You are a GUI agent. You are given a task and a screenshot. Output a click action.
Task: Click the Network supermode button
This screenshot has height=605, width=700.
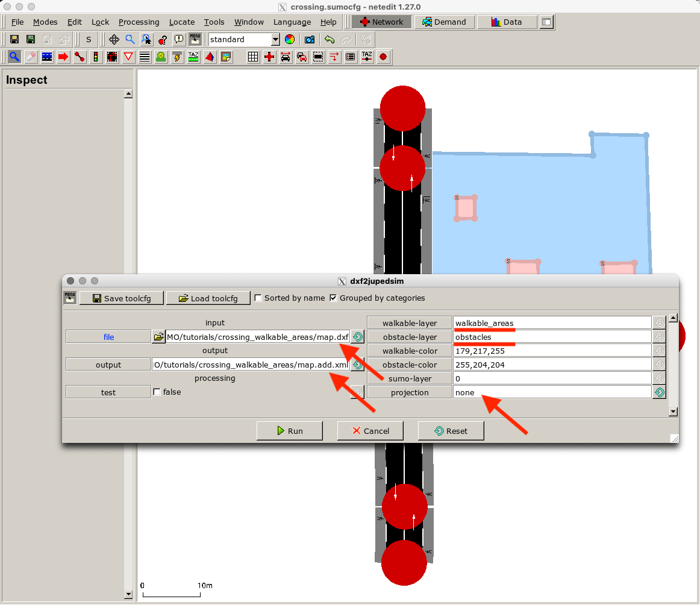tap(382, 22)
